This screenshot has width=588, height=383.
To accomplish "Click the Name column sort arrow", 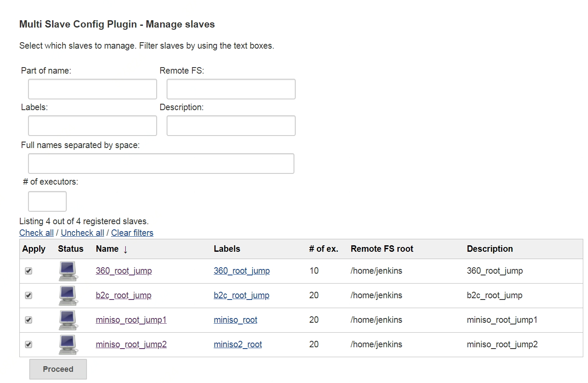I will tap(125, 249).
